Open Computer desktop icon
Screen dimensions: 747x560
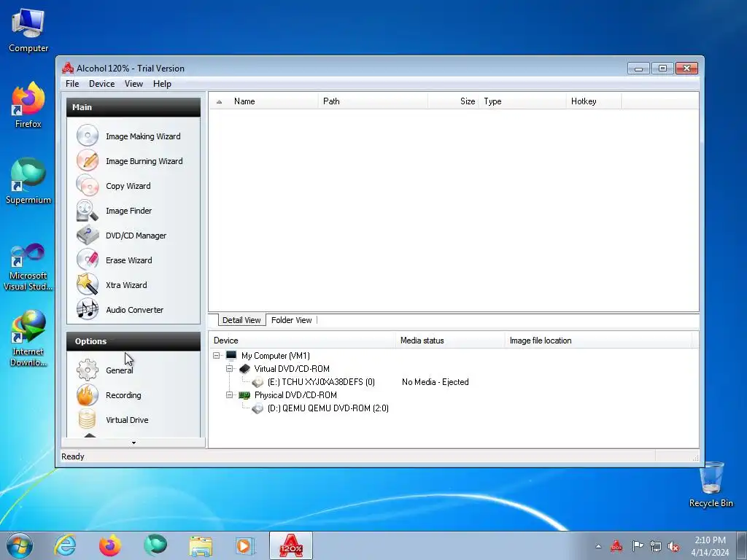click(28, 29)
